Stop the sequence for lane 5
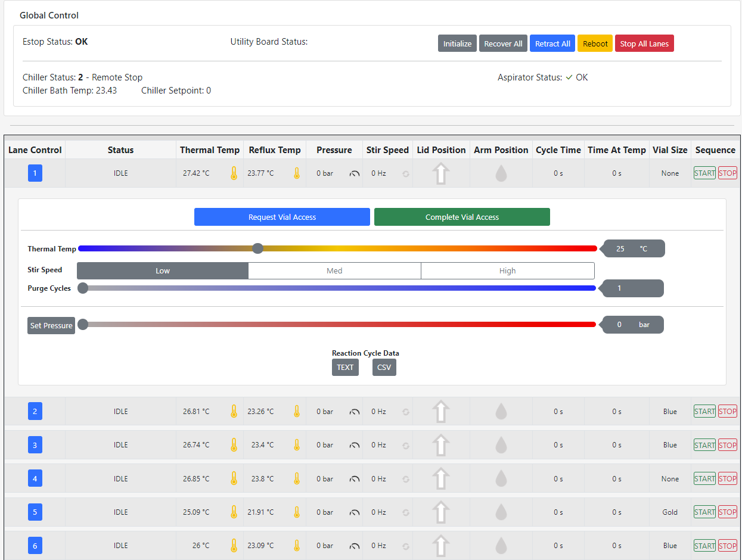 pyautogui.click(x=728, y=512)
